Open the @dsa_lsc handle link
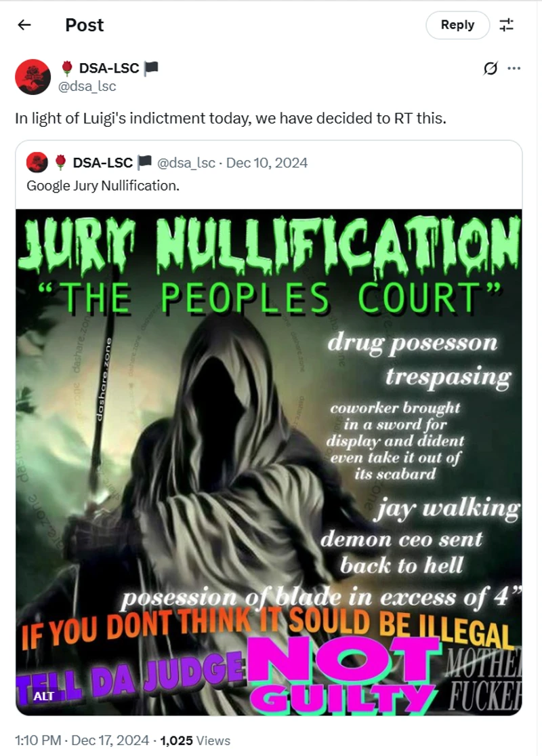Viewport: 542px width, 756px height. 87,86
